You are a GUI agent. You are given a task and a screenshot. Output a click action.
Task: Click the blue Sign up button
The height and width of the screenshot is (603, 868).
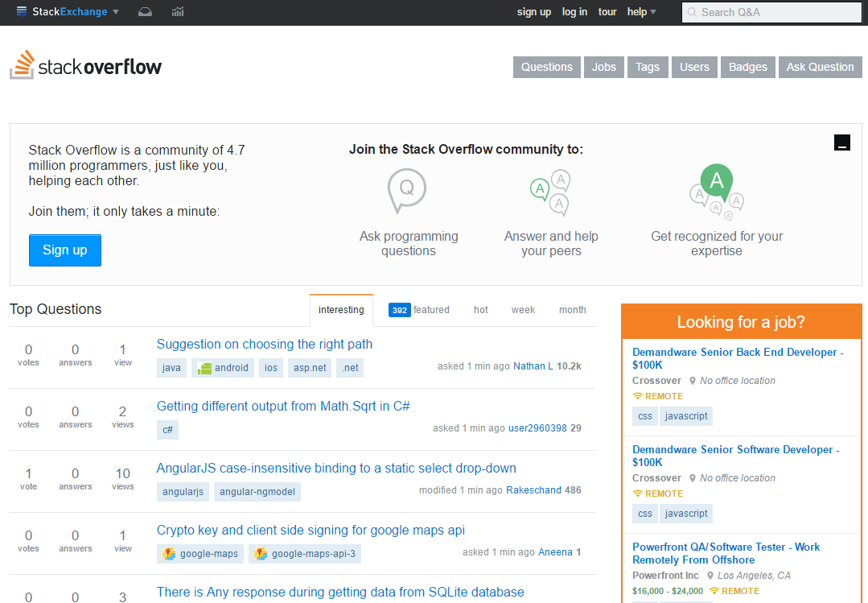pyautogui.click(x=65, y=250)
